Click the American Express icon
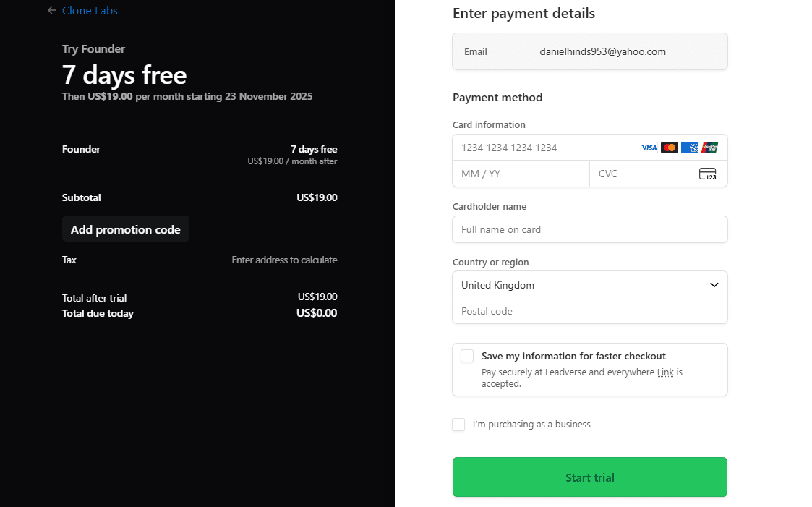The image size is (812, 507). point(689,148)
